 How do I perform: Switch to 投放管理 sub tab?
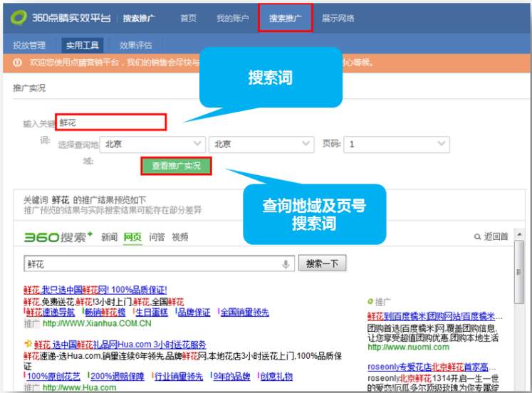pos(29,45)
